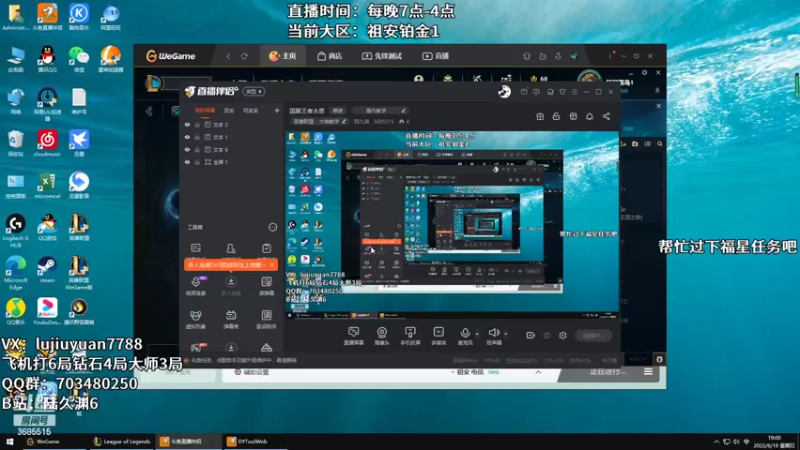Click the back arrow in WeGame toolbar
This screenshot has width=800, height=450.
click(228, 56)
